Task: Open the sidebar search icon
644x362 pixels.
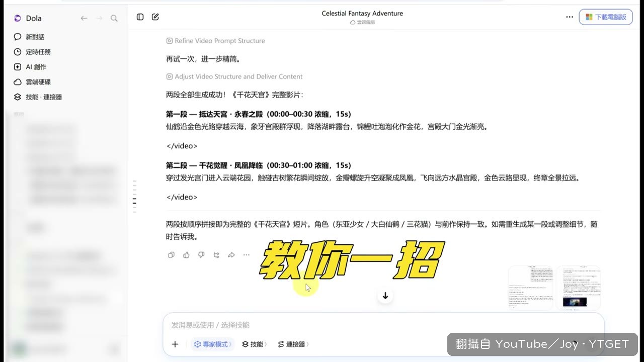Action: [114, 18]
